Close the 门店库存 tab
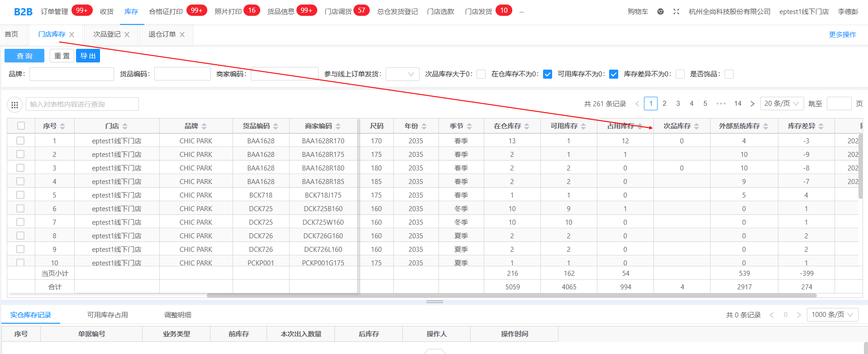Screen dimensions: 868x354 tap(72, 35)
